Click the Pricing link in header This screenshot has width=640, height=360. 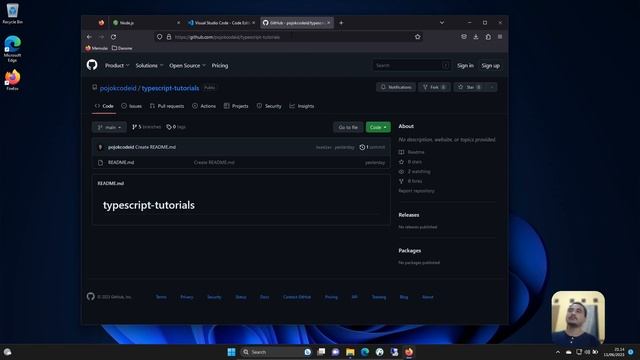(220, 65)
